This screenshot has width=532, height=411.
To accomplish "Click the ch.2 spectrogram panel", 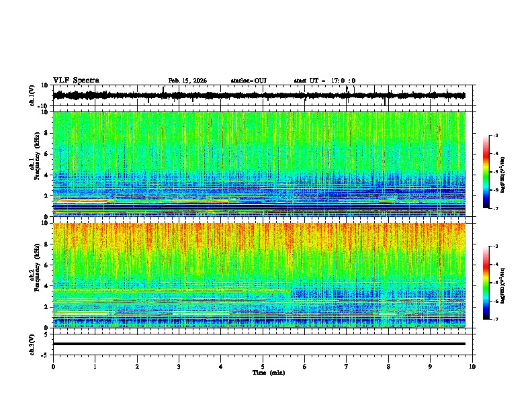I will pos(259,275).
